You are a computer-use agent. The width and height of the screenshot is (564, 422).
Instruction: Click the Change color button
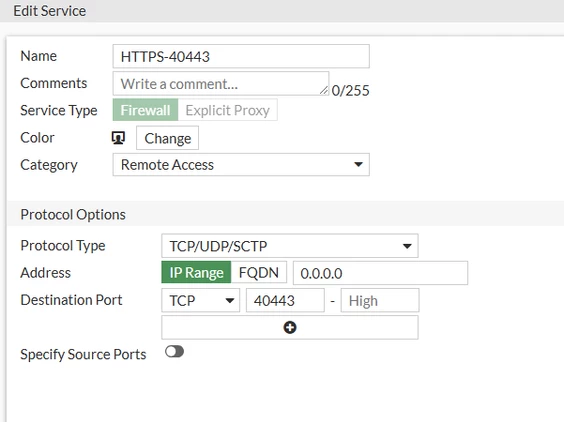pos(167,138)
